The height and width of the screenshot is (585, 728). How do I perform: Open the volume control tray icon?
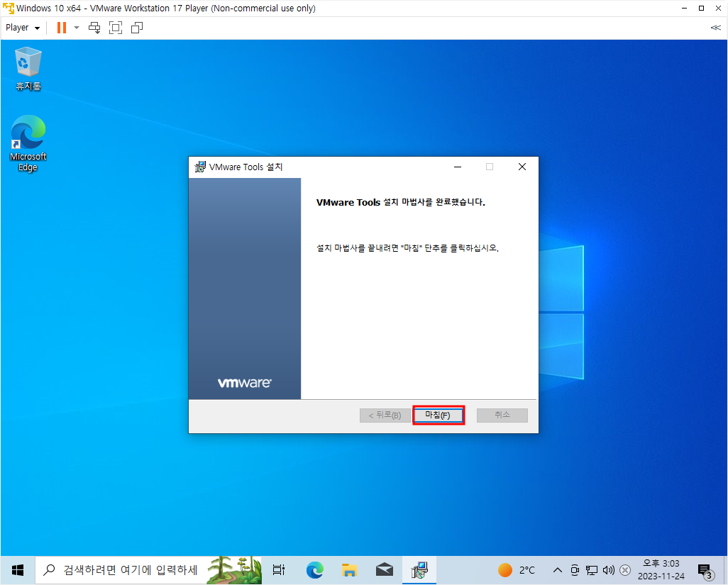click(609, 570)
